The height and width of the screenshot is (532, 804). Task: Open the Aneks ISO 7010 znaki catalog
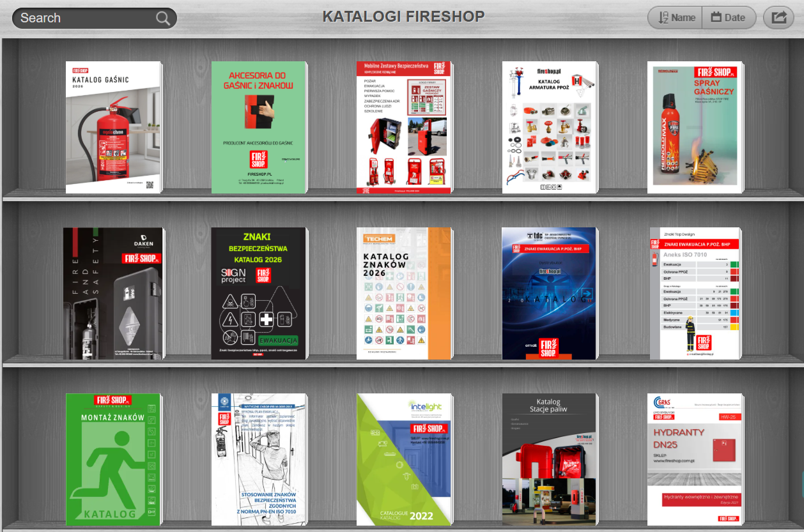(694, 293)
